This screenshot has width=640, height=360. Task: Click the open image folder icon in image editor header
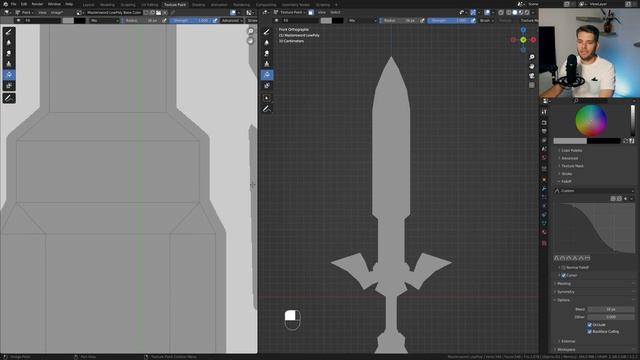point(158,13)
